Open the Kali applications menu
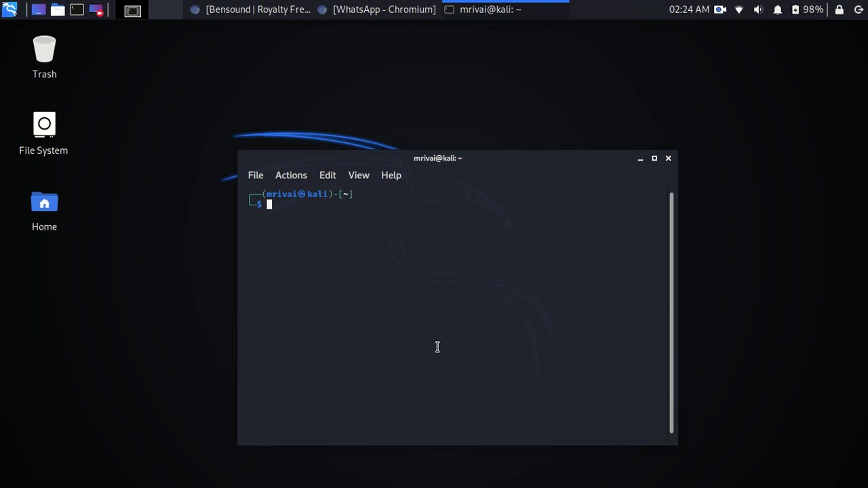 pyautogui.click(x=9, y=9)
